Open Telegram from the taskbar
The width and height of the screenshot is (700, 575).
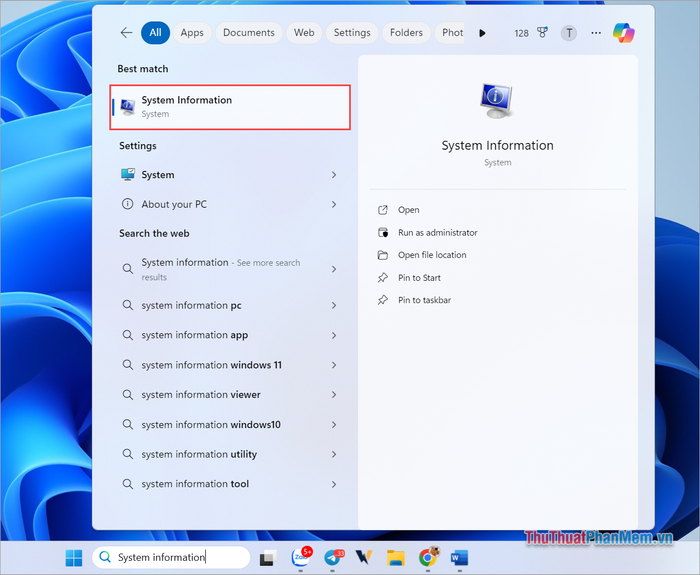[333, 557]
